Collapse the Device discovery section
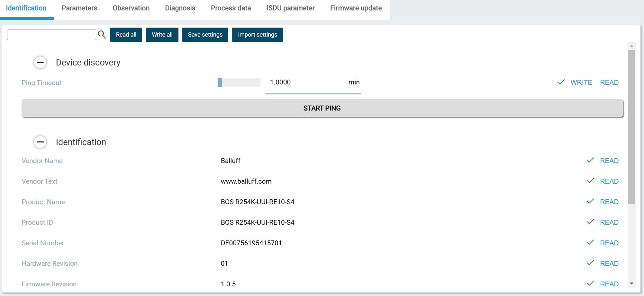 coord(40,62)
